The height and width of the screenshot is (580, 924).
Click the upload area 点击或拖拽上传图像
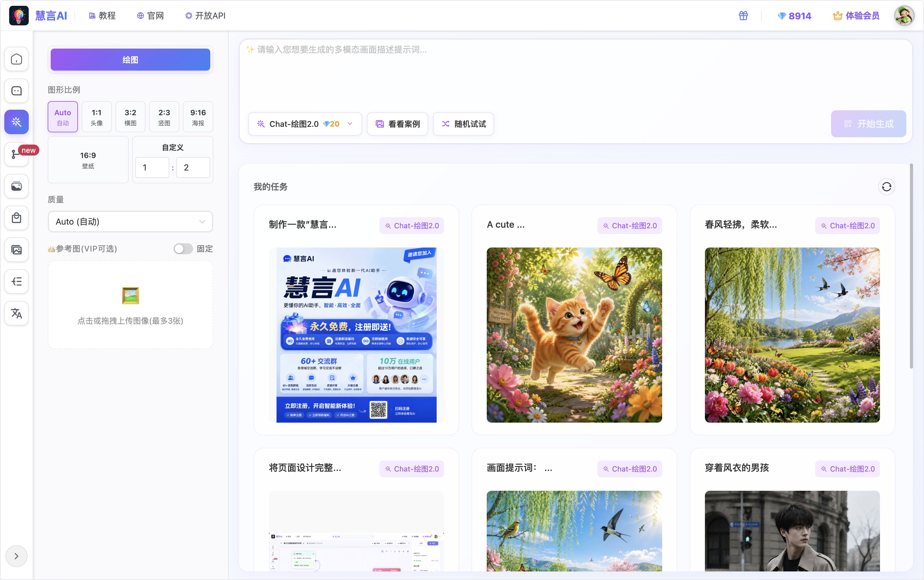tap(130, 305)
